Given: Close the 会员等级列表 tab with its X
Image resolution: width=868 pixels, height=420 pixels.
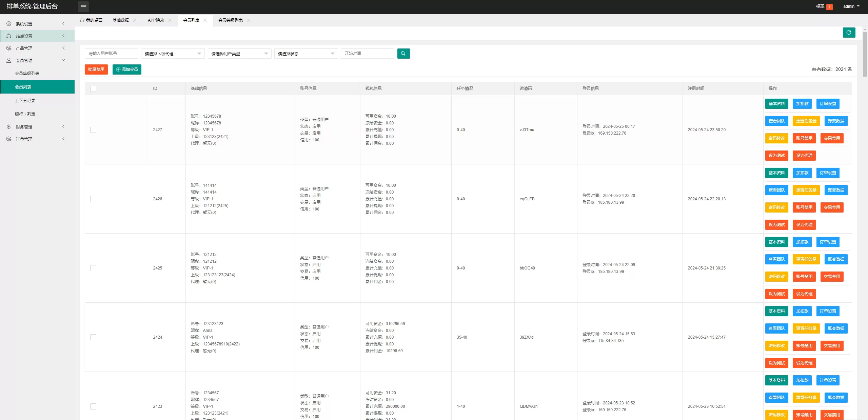Looking at the screenshot, I should click(249, 20).
